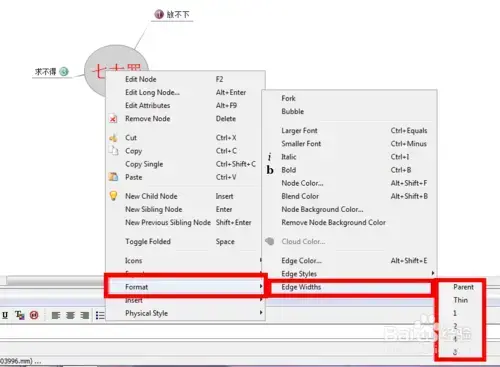Screen dimensions: 500x367
Task: Click the horizontal scrollbar under the map
Action: tap(55, 281)
